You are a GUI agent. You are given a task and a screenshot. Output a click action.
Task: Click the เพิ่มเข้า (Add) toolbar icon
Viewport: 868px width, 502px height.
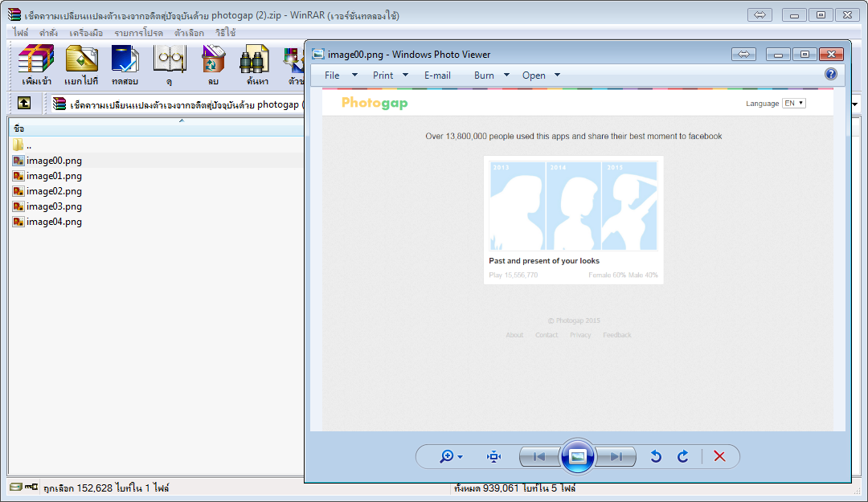(x=36, y=65)
